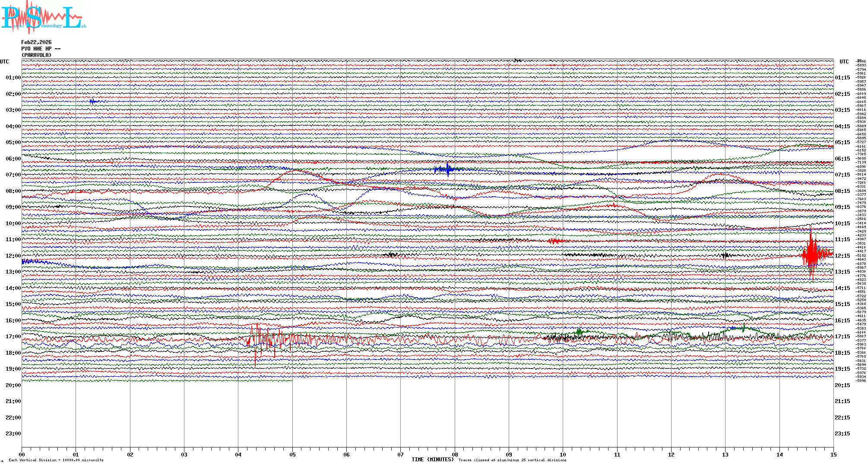Click the 12:00 UTC left axis label

coord(13,256)
